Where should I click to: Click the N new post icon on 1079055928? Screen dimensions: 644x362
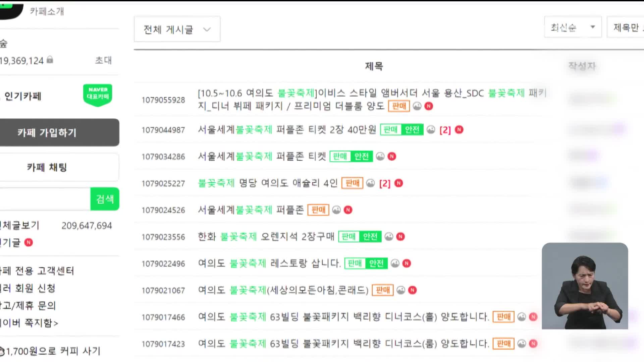[x=429, y=106]
